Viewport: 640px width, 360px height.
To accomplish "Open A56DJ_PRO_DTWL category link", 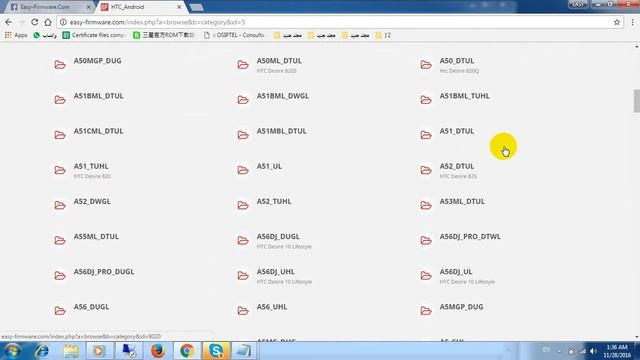I will pyautogui.click(x=470, y=236).
